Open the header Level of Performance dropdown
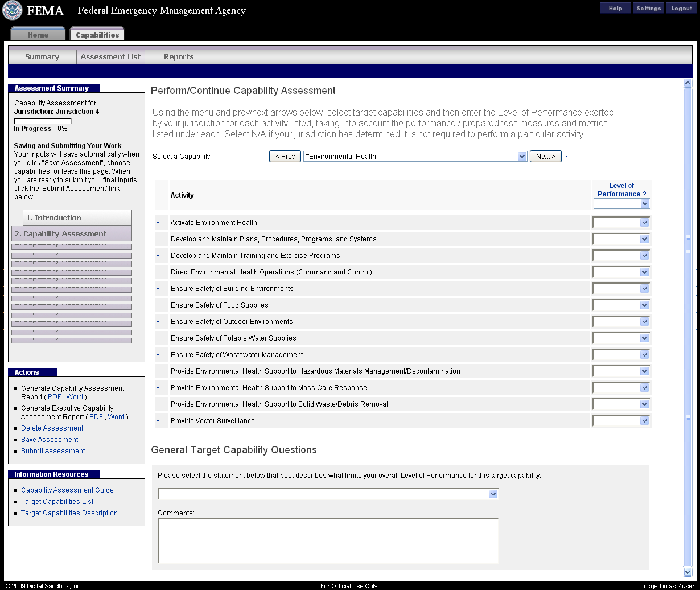Image resolution: width=700 pixels, height=590 pixels. pos(621,204)
